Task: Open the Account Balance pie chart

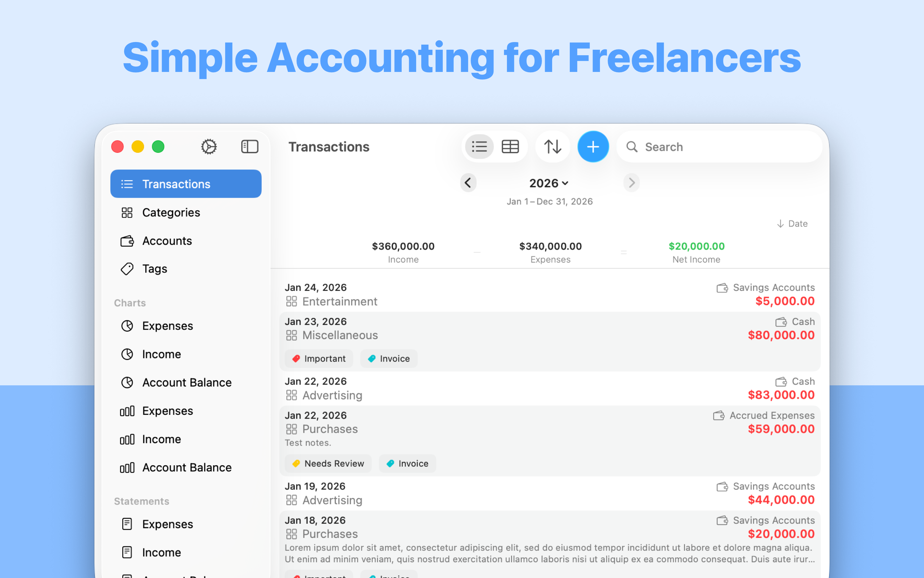Action: tap(186, 382)
